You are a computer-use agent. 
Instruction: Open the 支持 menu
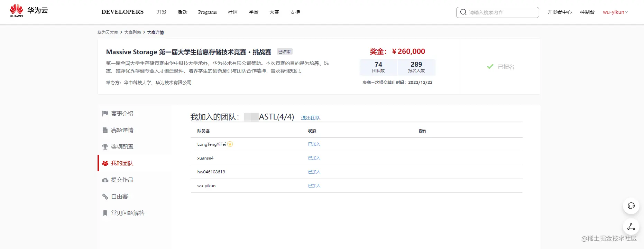point(295,12)
